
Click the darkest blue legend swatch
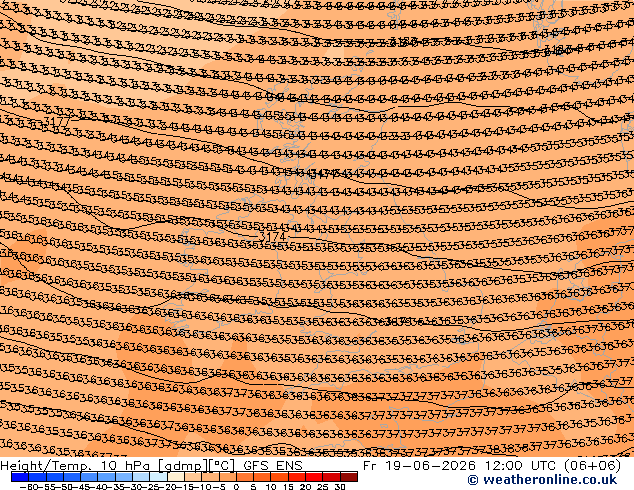(x=20, y=477)
